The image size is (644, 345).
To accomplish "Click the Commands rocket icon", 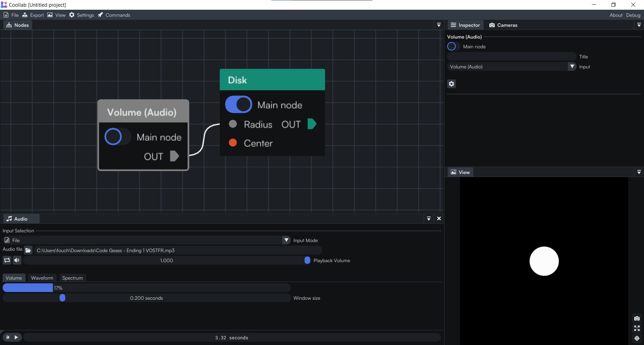I will coord(100,15).
